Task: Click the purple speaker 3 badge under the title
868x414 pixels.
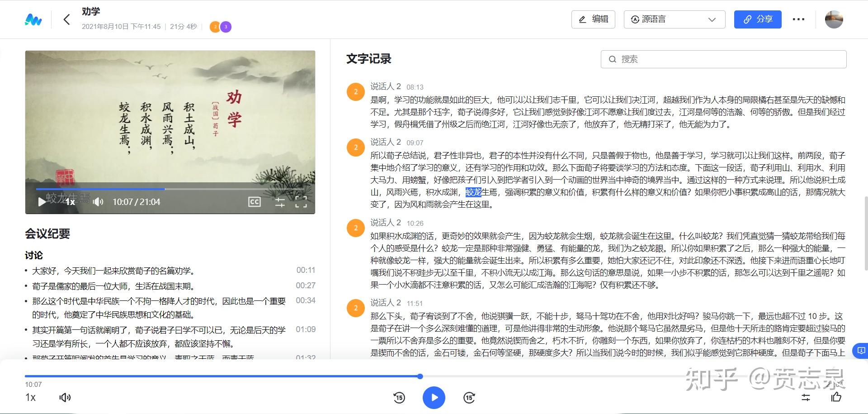Action: (x=226, y=27)
